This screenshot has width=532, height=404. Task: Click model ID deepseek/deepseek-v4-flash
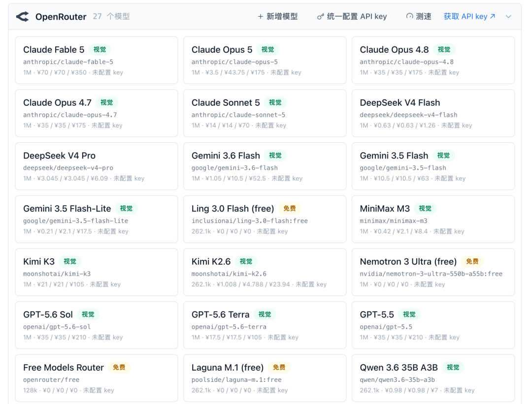(x=408, y=115)
